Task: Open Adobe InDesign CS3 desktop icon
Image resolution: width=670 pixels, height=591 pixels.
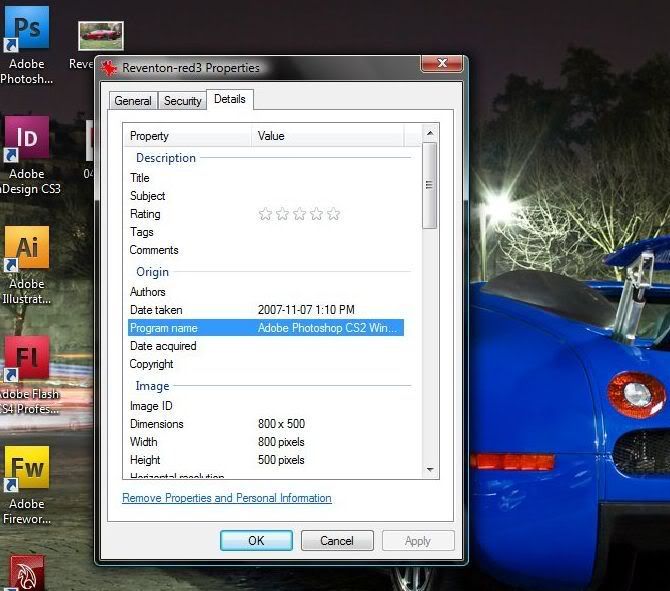Action: pos(27,138)
